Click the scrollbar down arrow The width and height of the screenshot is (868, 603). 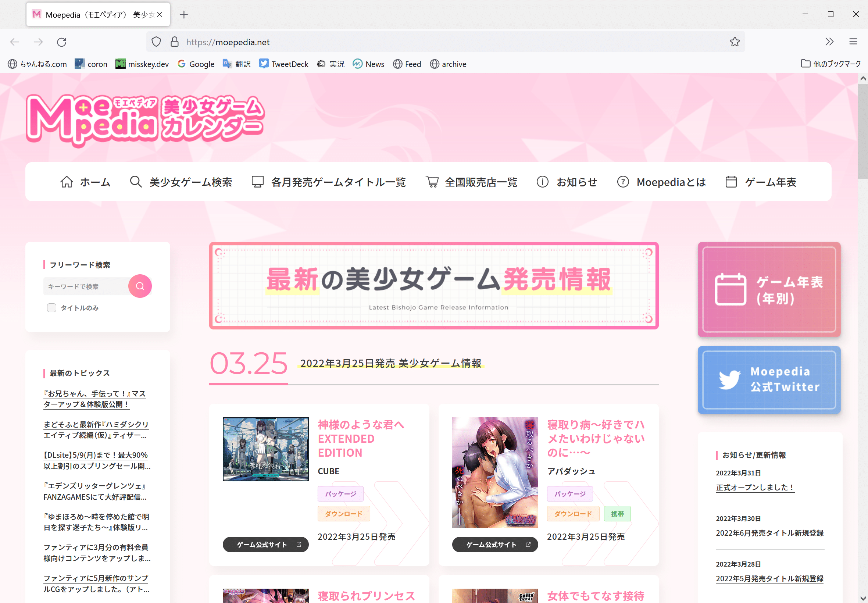coord(863,598)
